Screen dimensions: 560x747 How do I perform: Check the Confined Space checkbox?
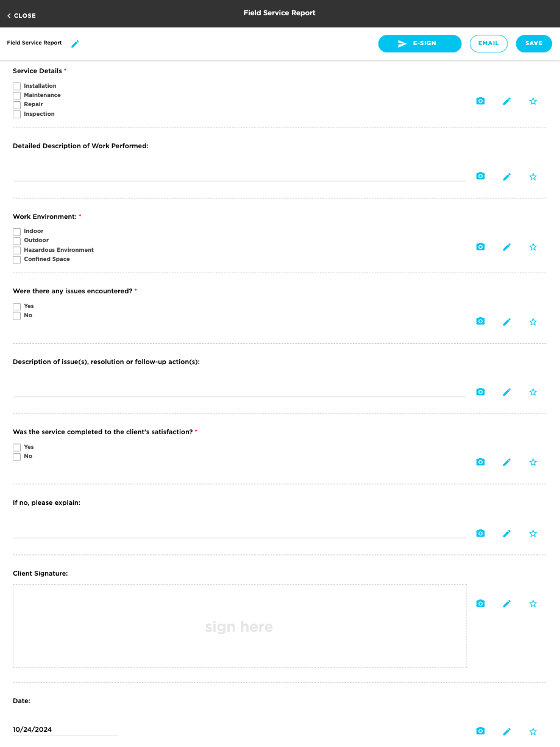[x=16, y=260]
